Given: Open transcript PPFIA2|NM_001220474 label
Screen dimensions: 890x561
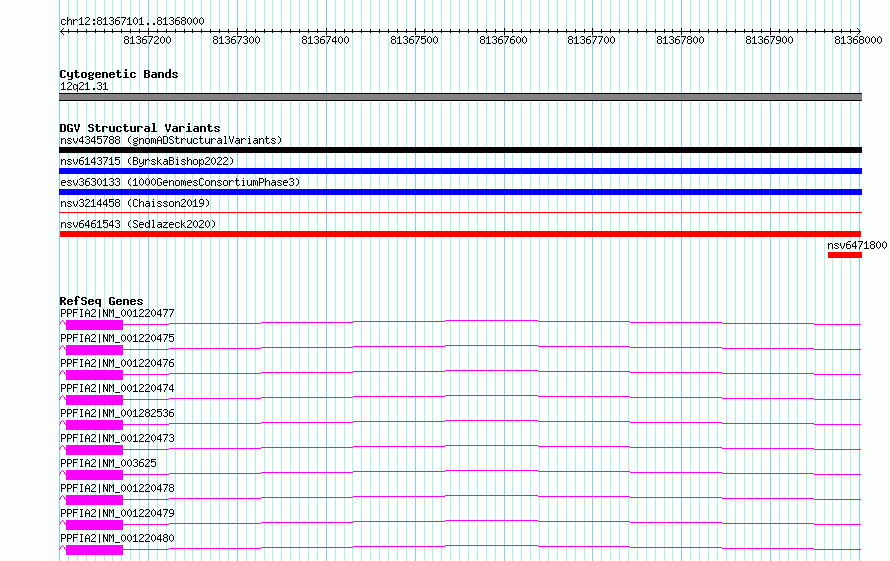Looking at the screenshot, I should coord(117,388).
